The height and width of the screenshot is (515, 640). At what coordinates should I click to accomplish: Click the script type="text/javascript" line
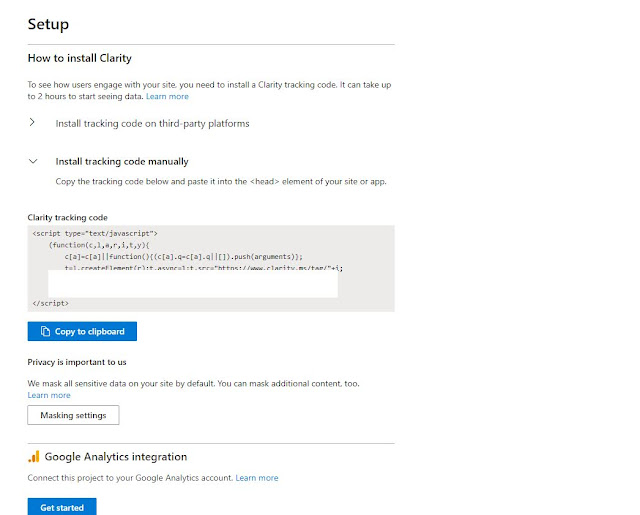95,233
